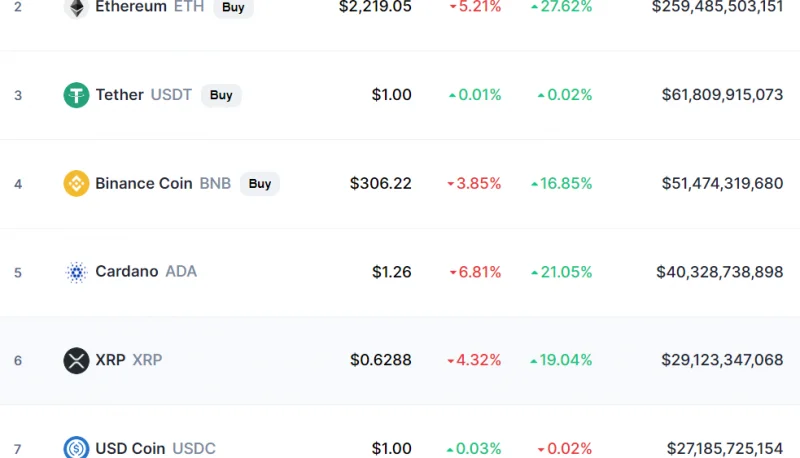Click Cardano's $1.26 price
This screenshot has width=800, height=458.
pyautogui.click(x=391, y=272)
